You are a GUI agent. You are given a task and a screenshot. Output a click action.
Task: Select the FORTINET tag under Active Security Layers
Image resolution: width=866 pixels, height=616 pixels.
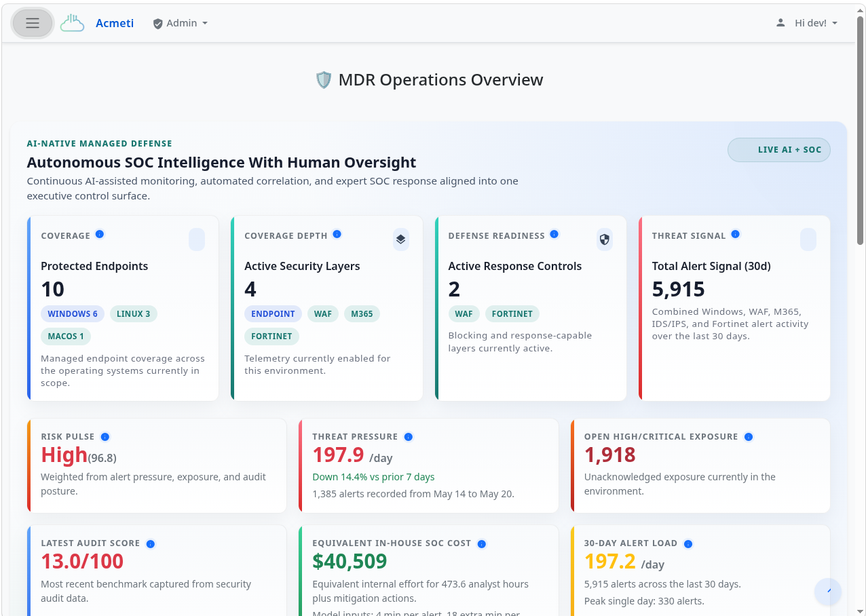pos(271,336)
